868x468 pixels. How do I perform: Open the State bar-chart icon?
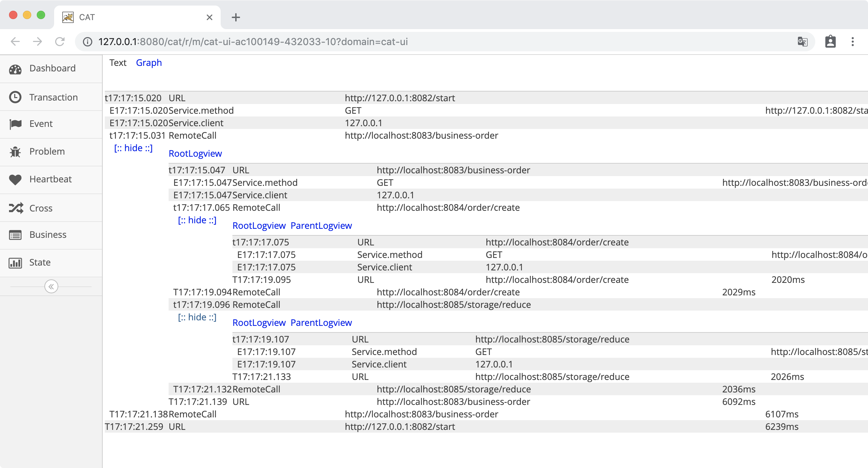[x=15, y=263]
